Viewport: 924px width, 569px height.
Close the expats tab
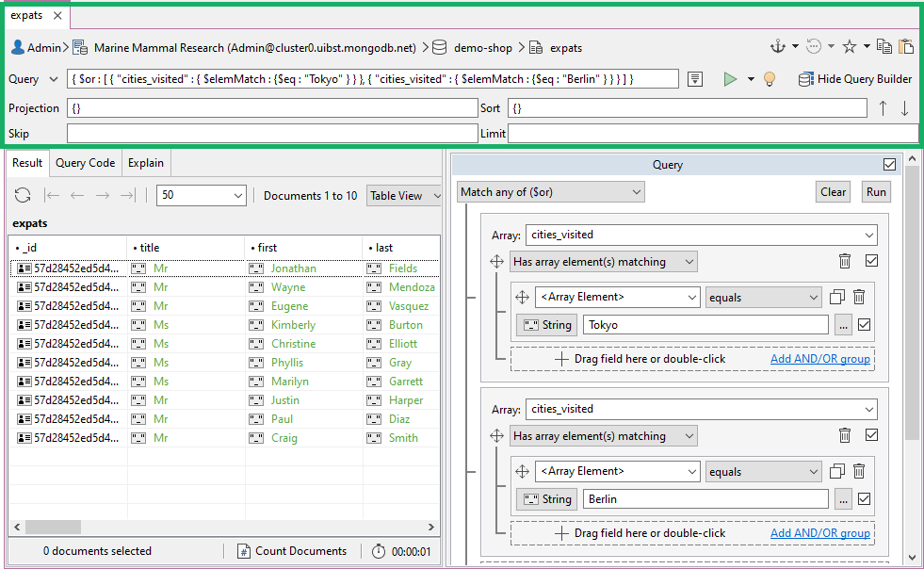[57, 15]
